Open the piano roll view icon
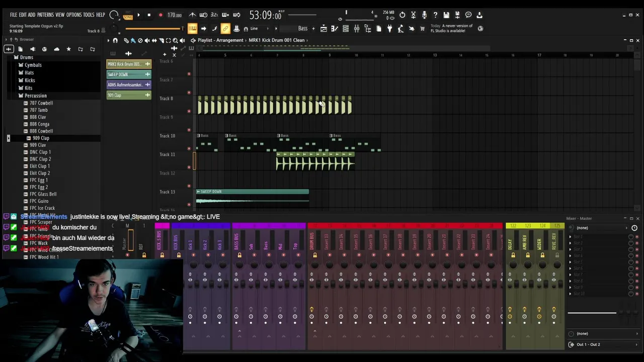 click(x=335, y=29)
